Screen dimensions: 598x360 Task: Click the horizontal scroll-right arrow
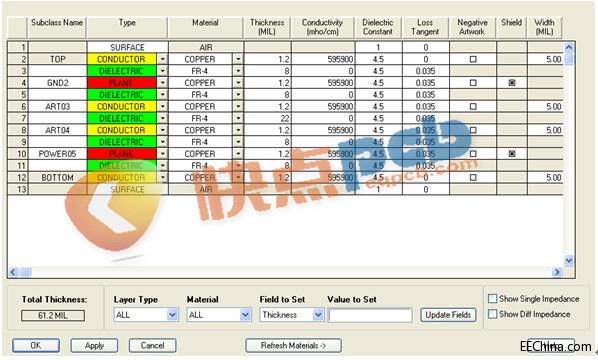(557, 272)
